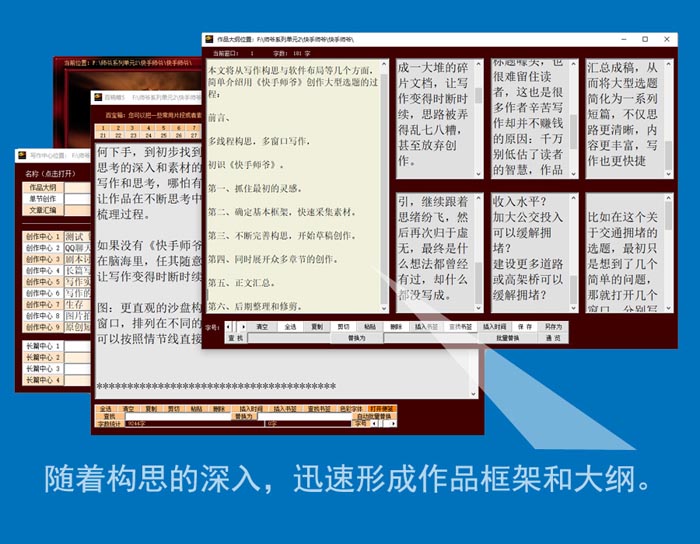Screen dimensions: 700x544
Task: Open 创作中心 1 in the writing center list
Action: tap(43, 237)
